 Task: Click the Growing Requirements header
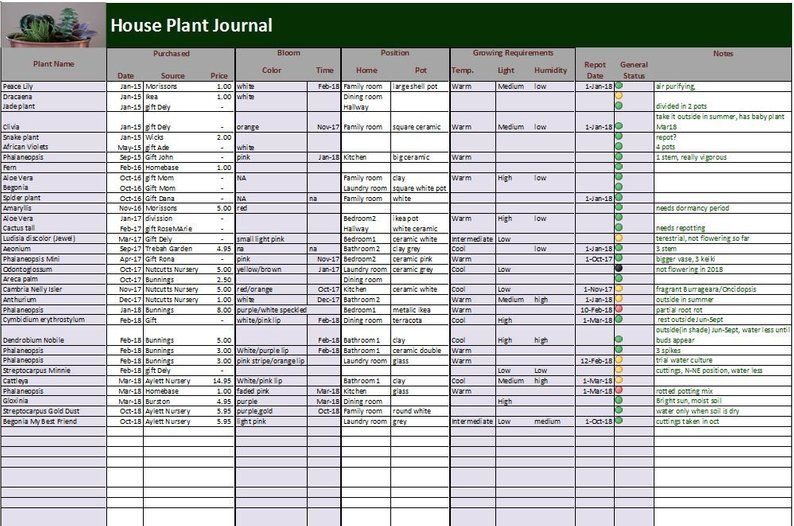point(513,53)
